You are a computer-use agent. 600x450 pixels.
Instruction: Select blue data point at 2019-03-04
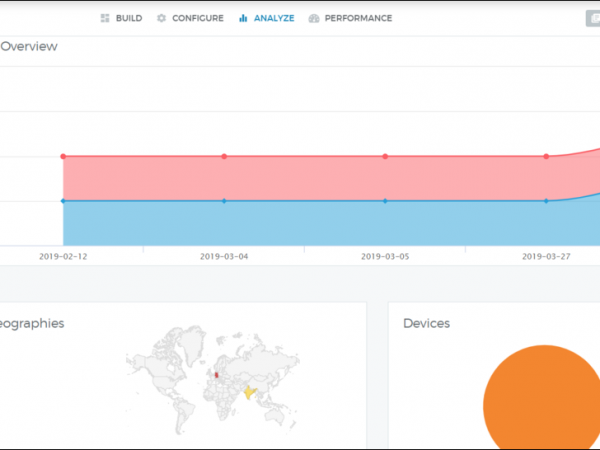224,201
